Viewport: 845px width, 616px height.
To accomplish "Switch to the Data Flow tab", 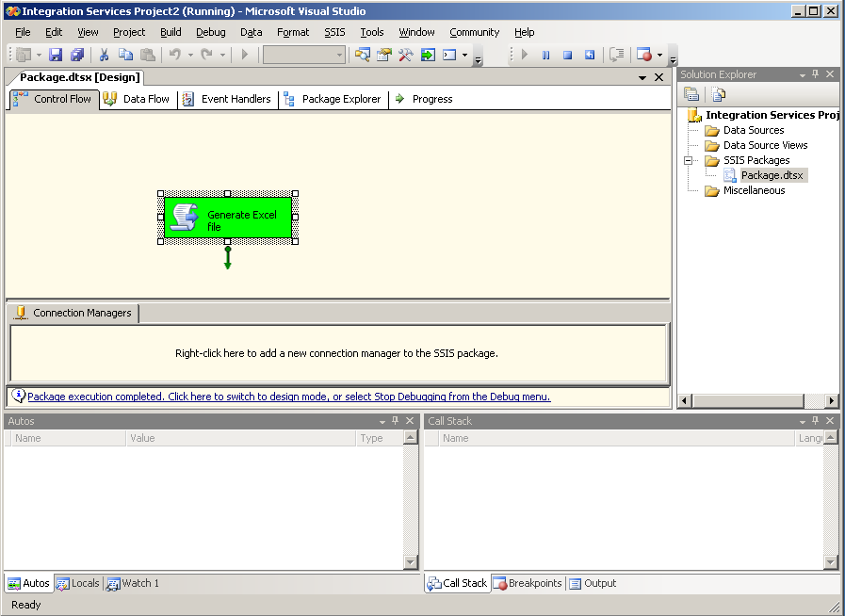I will click(x=137, y=99).
